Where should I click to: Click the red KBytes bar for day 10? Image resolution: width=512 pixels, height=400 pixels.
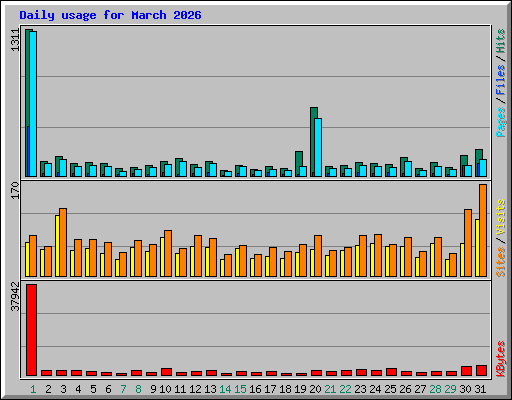tap(166, 372)
